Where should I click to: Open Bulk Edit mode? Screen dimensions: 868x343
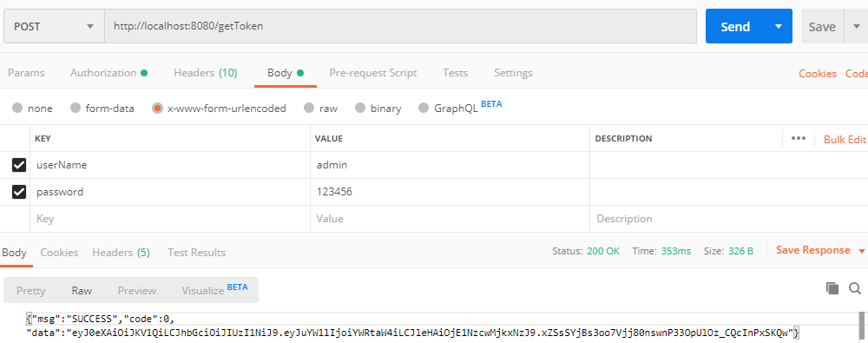tap(845, 139)
